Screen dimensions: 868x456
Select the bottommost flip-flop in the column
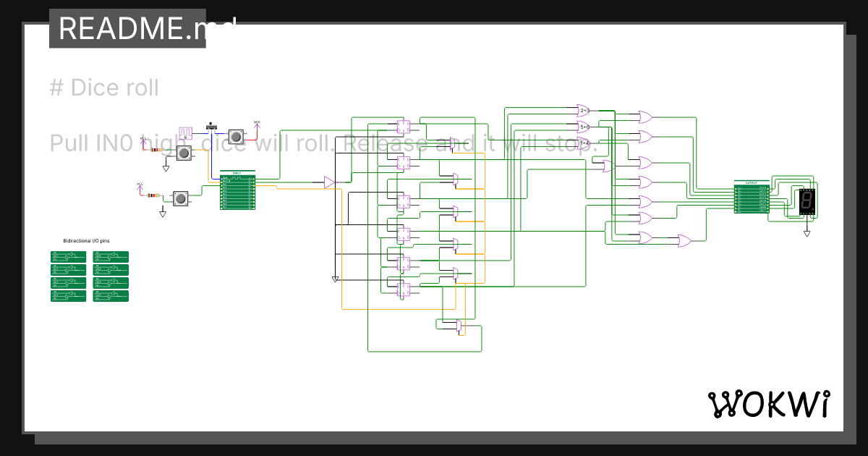(404, 290)
